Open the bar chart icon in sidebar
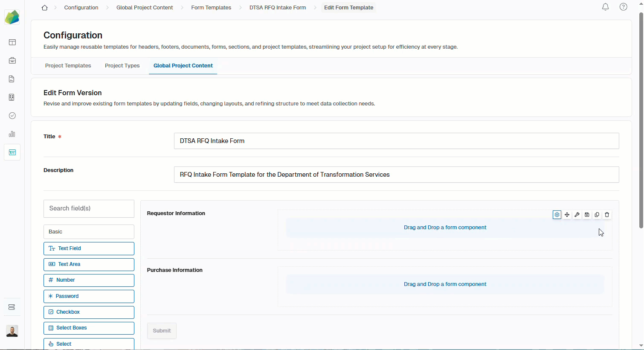The height and width of the screenshot is (350, 644). (12, 134)
